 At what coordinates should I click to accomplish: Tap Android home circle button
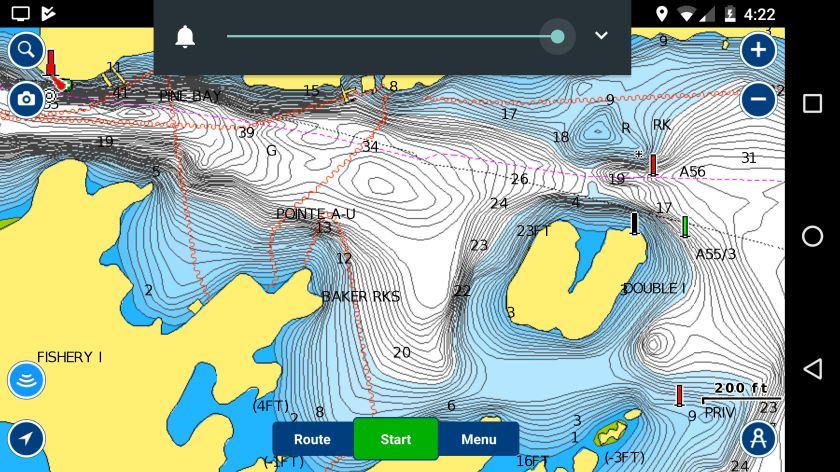click(x=812, y=236)
